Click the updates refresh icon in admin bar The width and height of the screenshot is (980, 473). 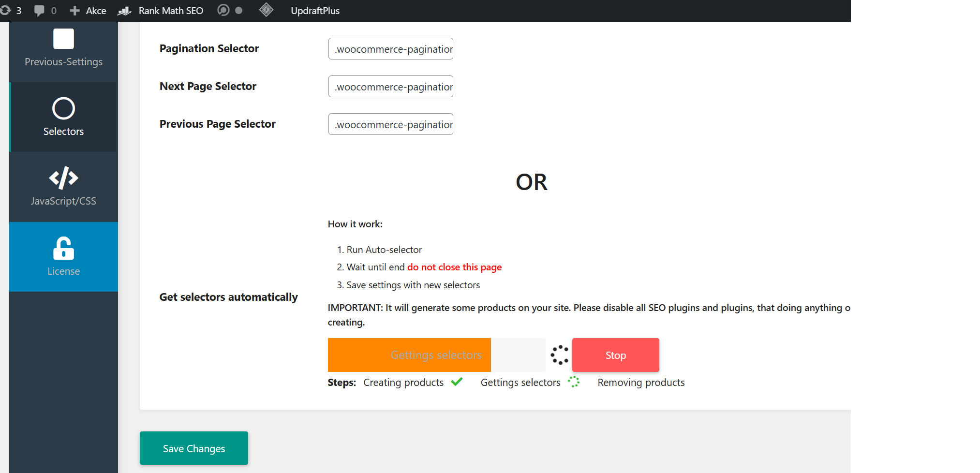coord(6,10)
